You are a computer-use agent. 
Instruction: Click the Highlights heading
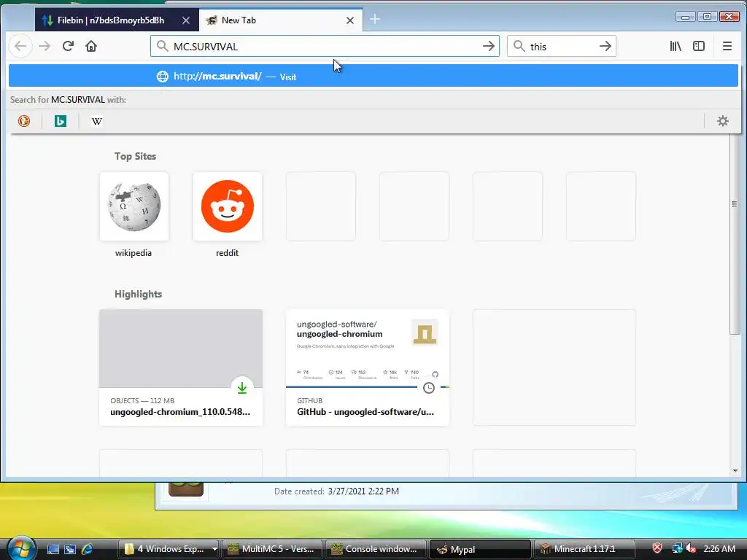point(138,294)
